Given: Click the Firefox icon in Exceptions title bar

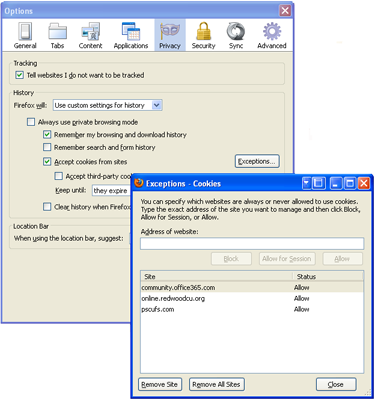Looking at the screenshot, I should coord(138,183).
